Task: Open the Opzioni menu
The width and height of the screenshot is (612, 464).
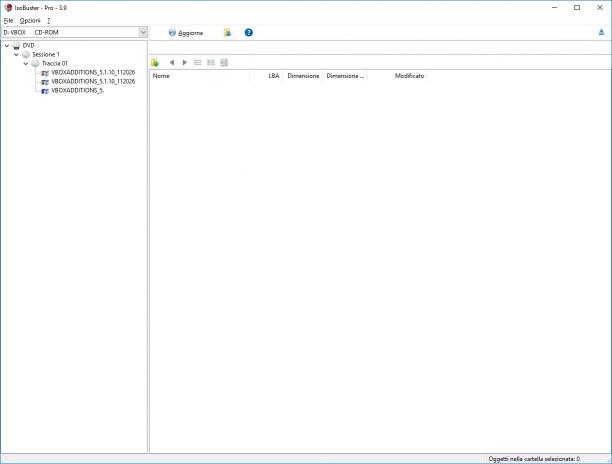Action: click(x=30, y=20)
